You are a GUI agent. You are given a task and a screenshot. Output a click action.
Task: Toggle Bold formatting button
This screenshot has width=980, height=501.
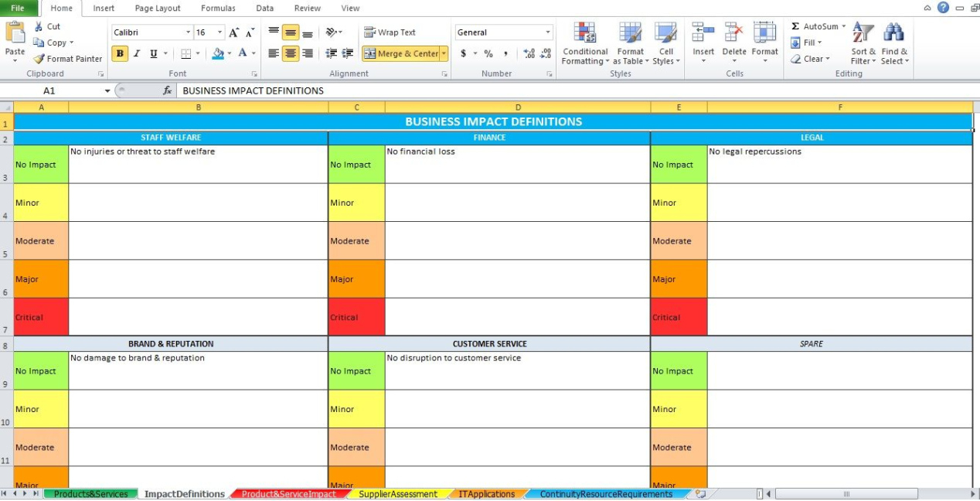pyautogui.click(x=120, y=53)
